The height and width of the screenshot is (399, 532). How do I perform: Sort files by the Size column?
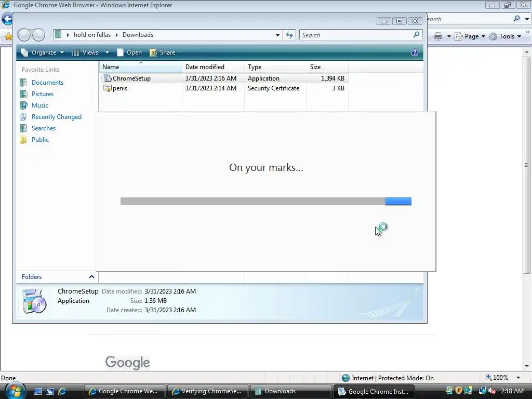[327, 67]
